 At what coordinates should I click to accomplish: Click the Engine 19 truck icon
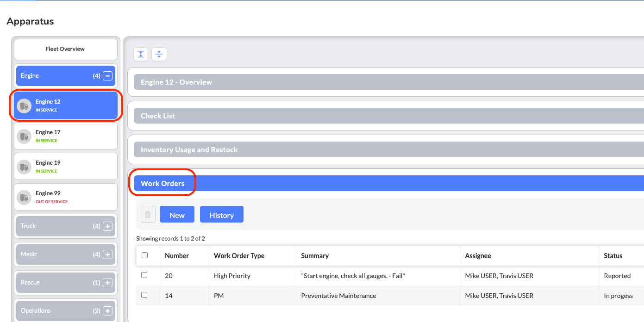coord(24,167)
